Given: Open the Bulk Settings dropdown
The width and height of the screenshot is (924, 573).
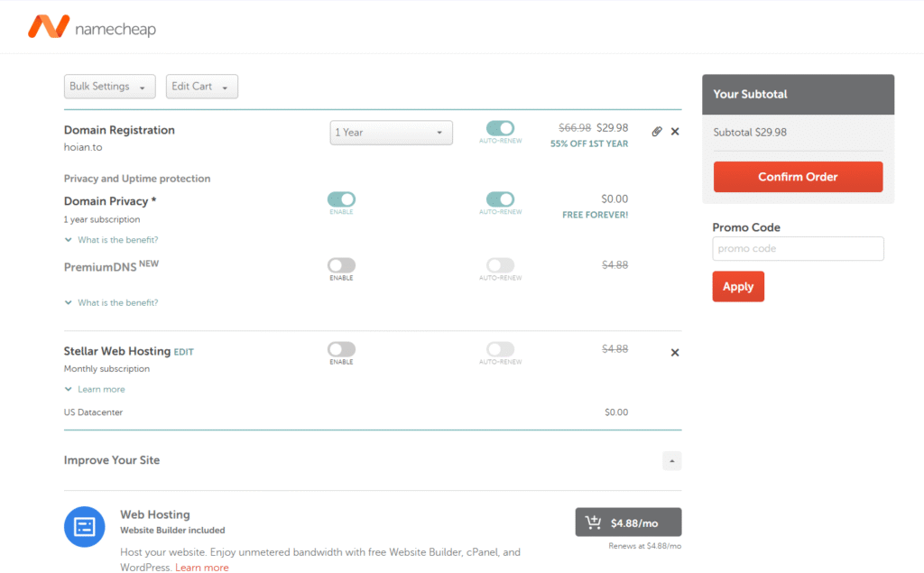Looking at the screenshot, I should (109, 87).
